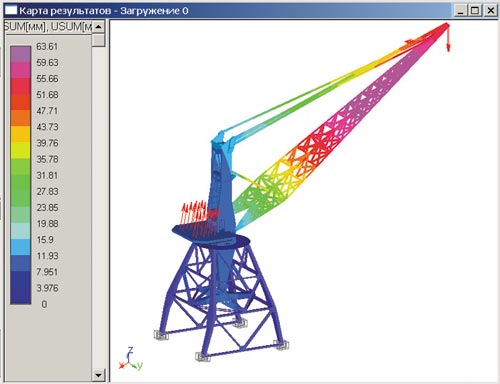Select the 59.63 legend value
The width and height of the screenshot is (500, 384).
pyautogui.click(x=47, y=63)
